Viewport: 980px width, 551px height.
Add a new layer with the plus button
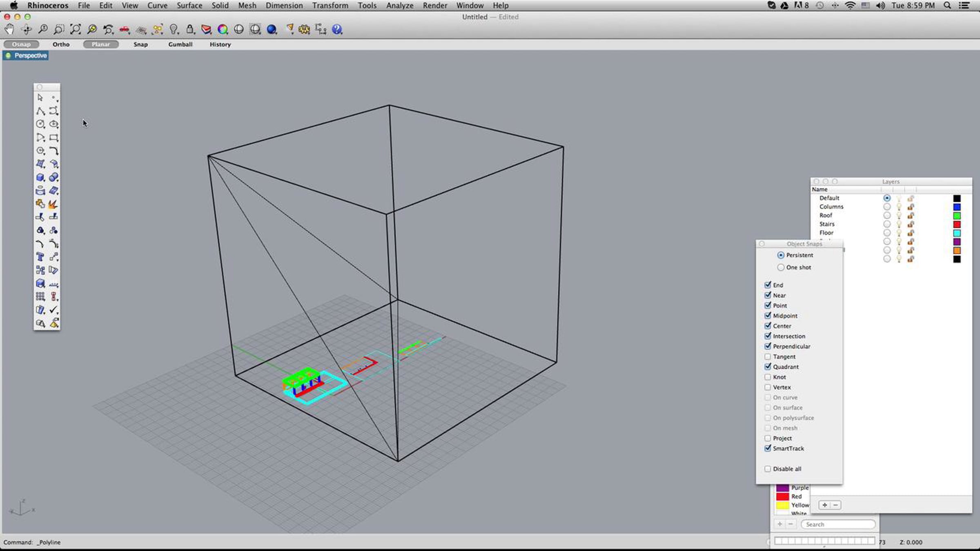click(825, 505)
